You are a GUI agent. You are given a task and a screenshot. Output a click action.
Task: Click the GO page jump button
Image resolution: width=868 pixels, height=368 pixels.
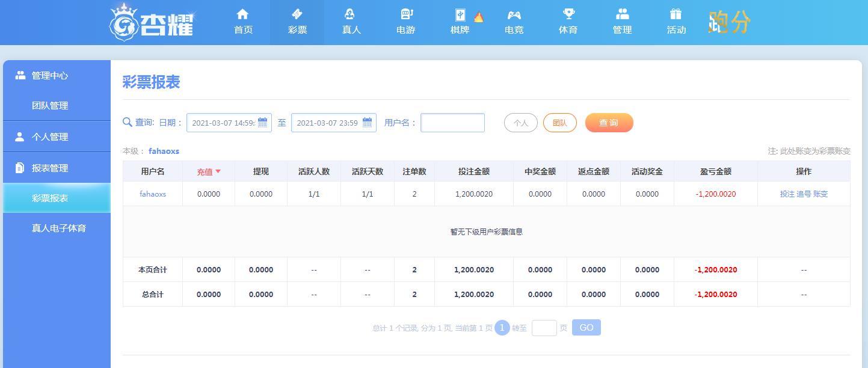click(x=586, y=328)
